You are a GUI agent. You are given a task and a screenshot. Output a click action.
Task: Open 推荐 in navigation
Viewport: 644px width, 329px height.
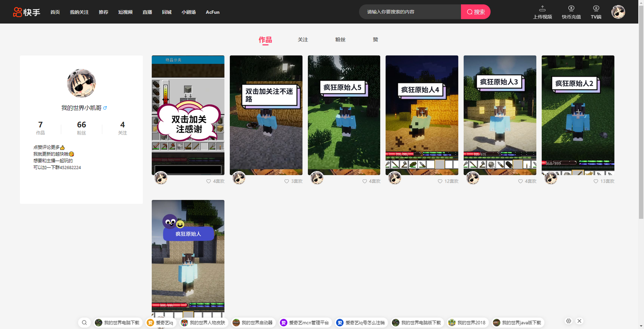coord(103,12)
